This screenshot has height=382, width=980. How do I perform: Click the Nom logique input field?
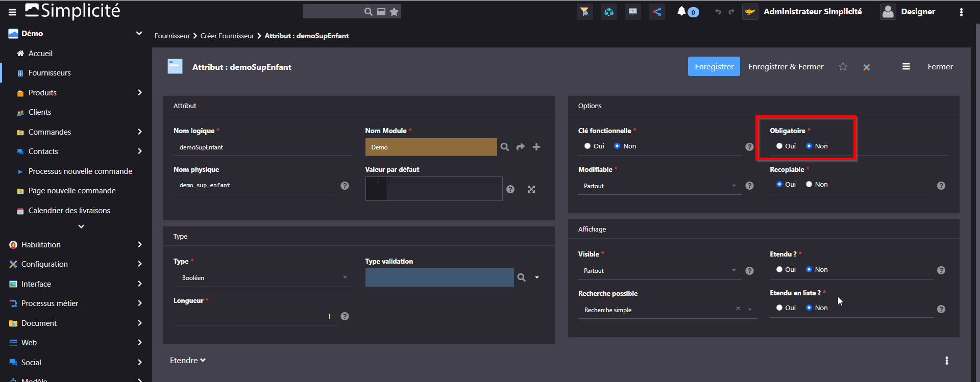[263, 147]
